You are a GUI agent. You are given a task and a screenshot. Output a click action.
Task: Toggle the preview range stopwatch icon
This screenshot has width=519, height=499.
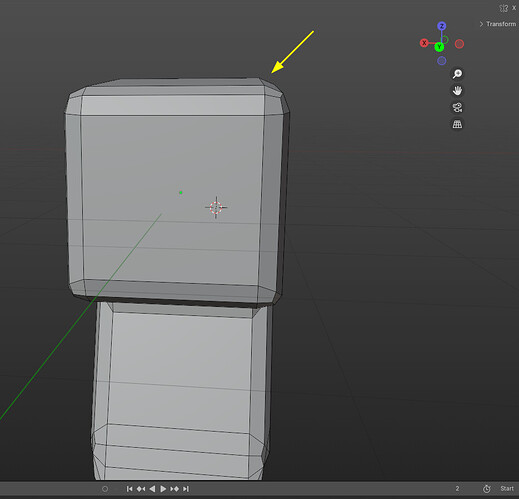(487, 489)
